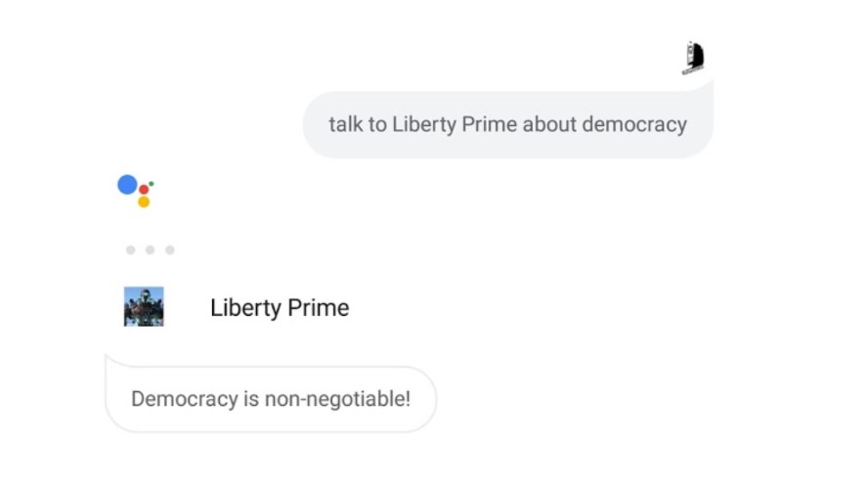Click the small green Assistant logo dot
Screen dimensions: 868x488
(152, 183)
